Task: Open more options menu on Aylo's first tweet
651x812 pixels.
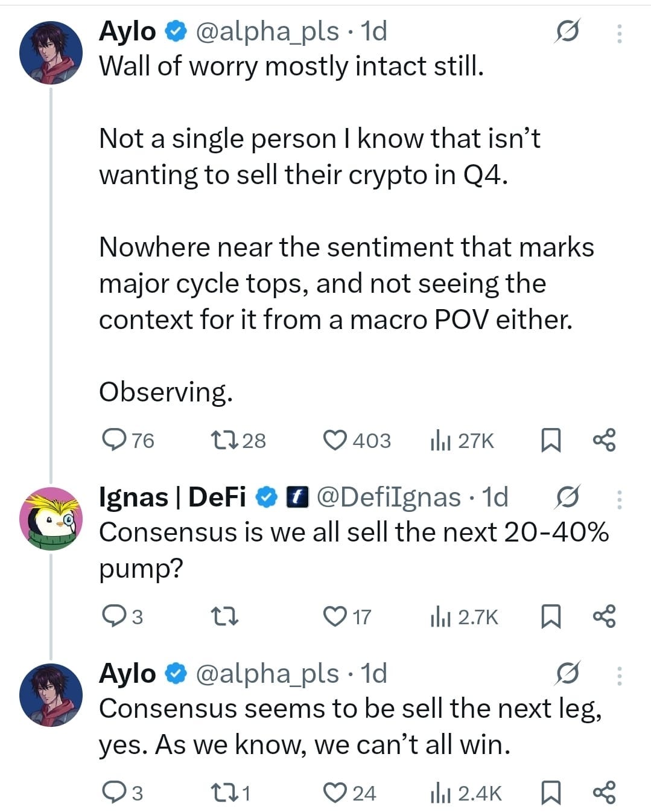Action: [619, 33]
